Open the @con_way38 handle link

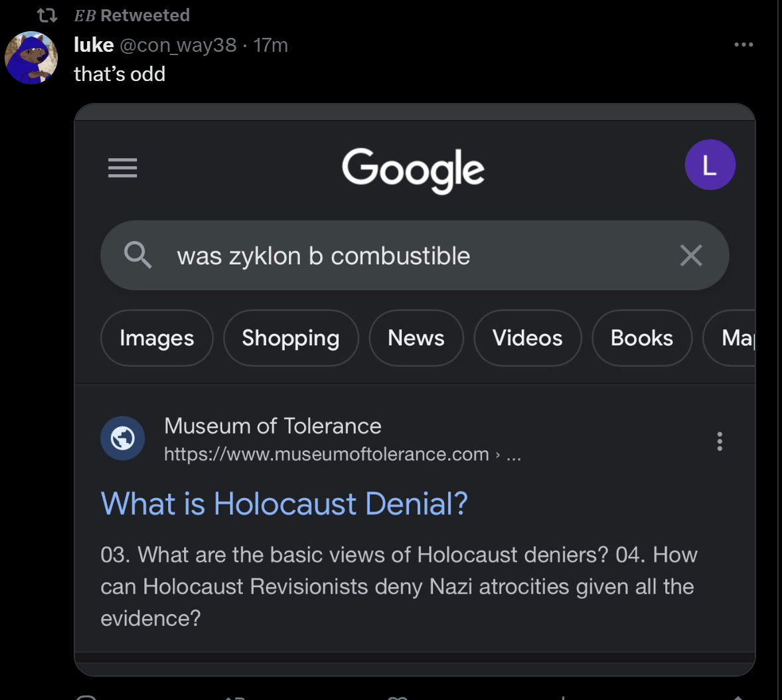pos(177,44)
